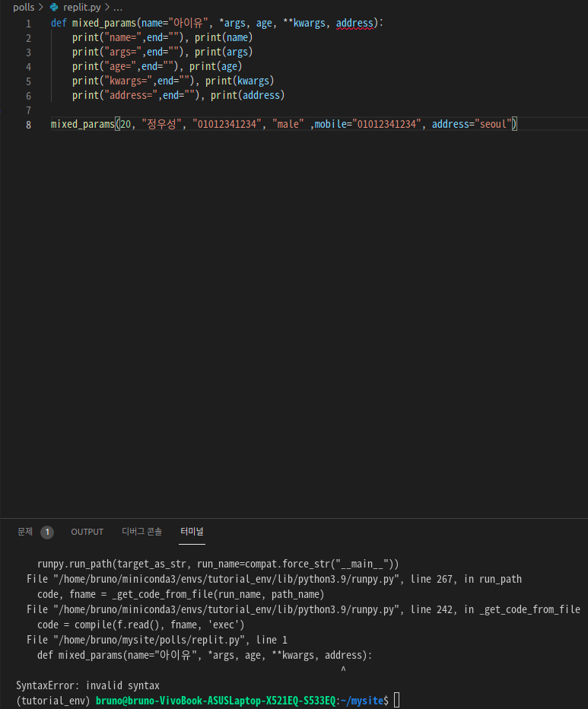Click the "정우성" string on line 8

tap(161, 124)
